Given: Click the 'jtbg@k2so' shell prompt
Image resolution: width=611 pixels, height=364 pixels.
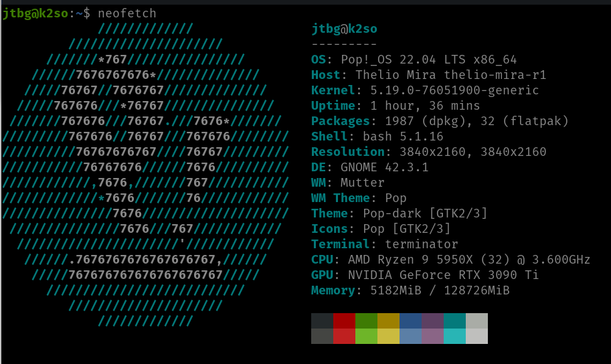Looking at the screenshot, I should click(x=35, y=13).
